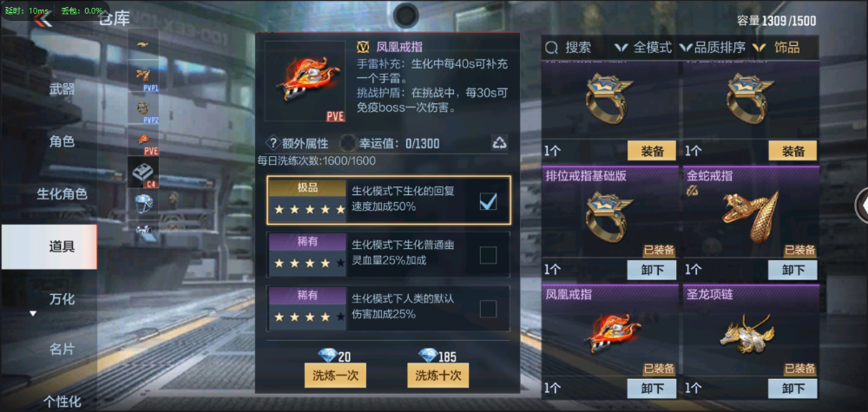868x412 pixels.
Task: Select the PVE ring slot icon
Action: point(143,141)
